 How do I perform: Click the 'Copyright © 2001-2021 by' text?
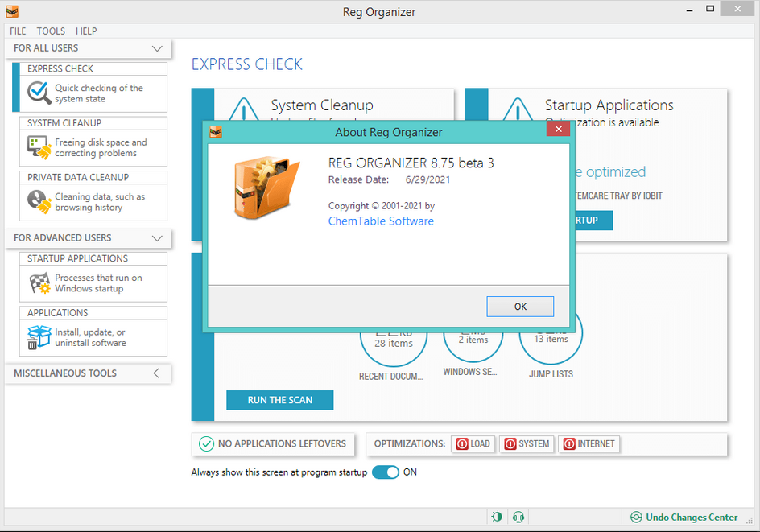coord(382,206)
